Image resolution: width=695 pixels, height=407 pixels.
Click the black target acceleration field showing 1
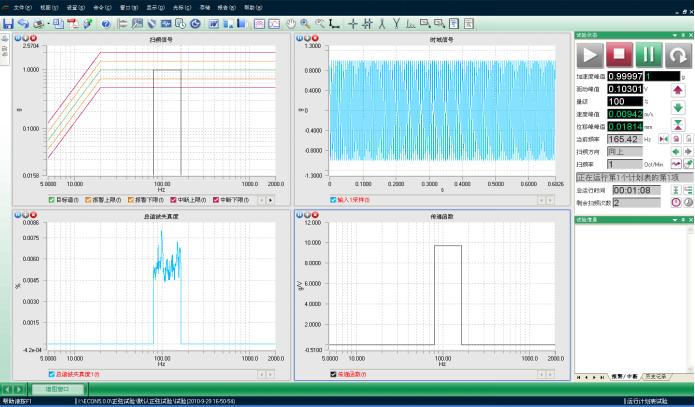(662, 76)
